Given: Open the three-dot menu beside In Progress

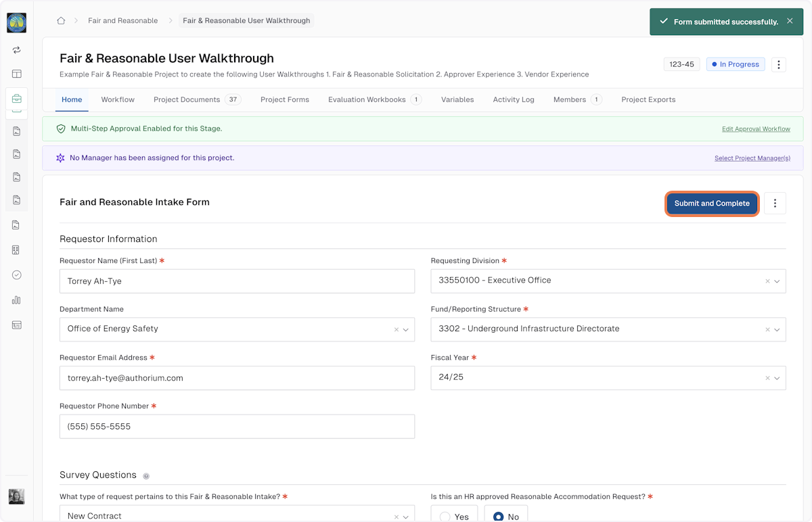Looking at the screenshot, I should tap(778, 65).
